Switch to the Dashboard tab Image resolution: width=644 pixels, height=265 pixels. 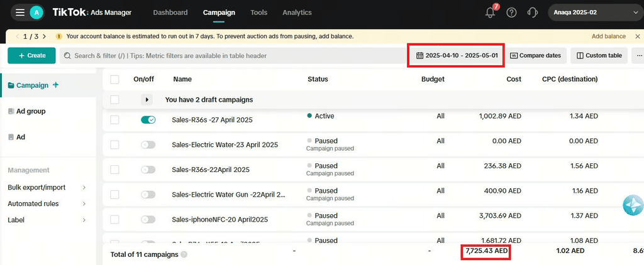click(x=170, y=13)
